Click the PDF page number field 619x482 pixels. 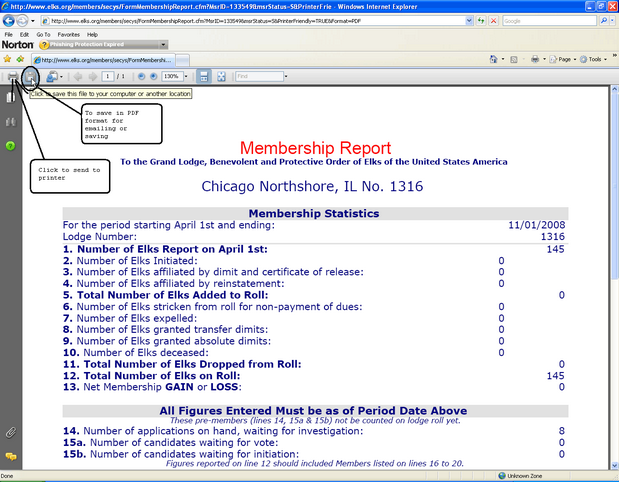pos(107,77)
